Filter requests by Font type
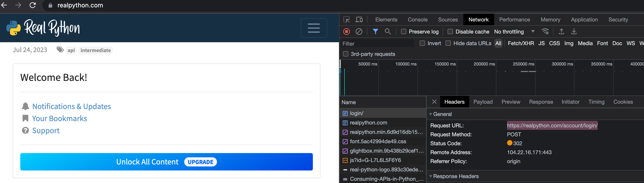Image resolution: width=644 pixels, height=183 pixels. tap(602, 43)
